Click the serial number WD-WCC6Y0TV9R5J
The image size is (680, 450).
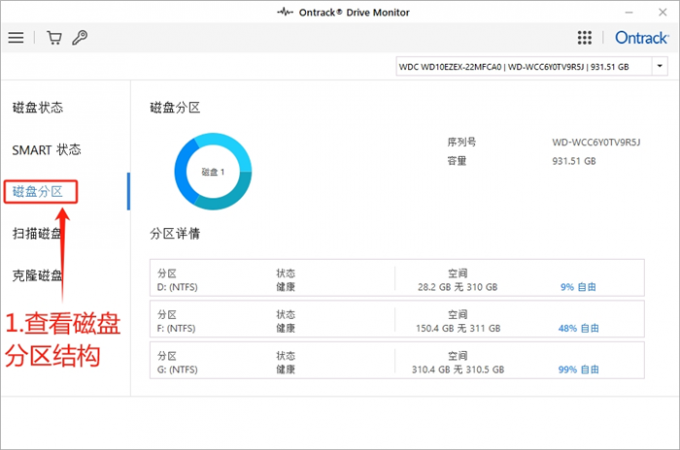tap(596, 142)
